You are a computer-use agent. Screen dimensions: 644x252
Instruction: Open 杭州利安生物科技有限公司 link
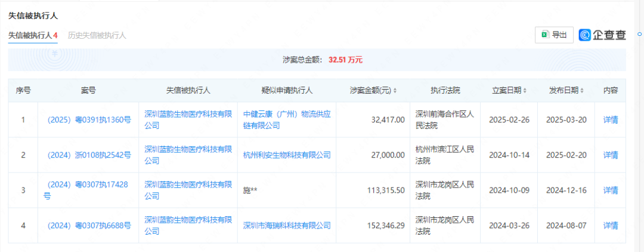coord(287,155)
